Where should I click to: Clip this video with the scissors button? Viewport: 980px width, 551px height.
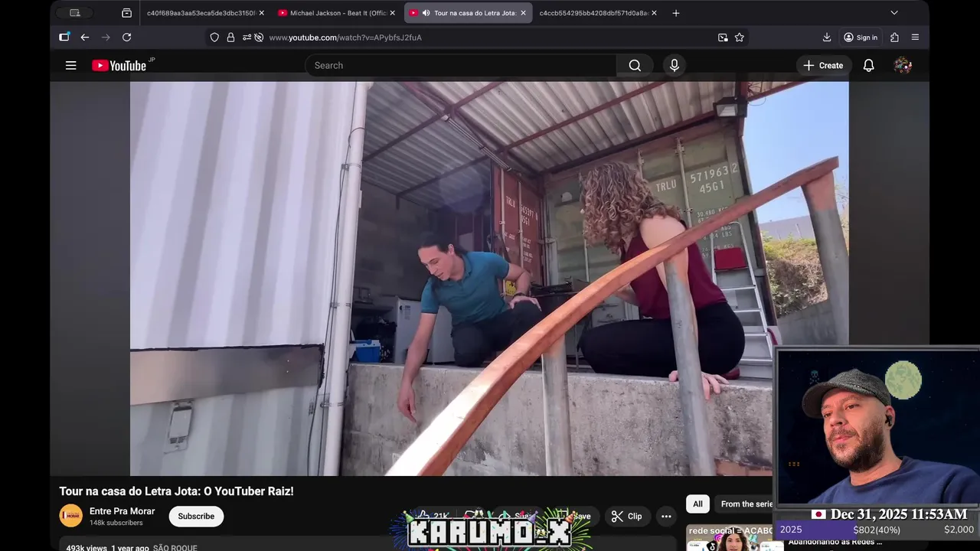click(x=627, y=516)
